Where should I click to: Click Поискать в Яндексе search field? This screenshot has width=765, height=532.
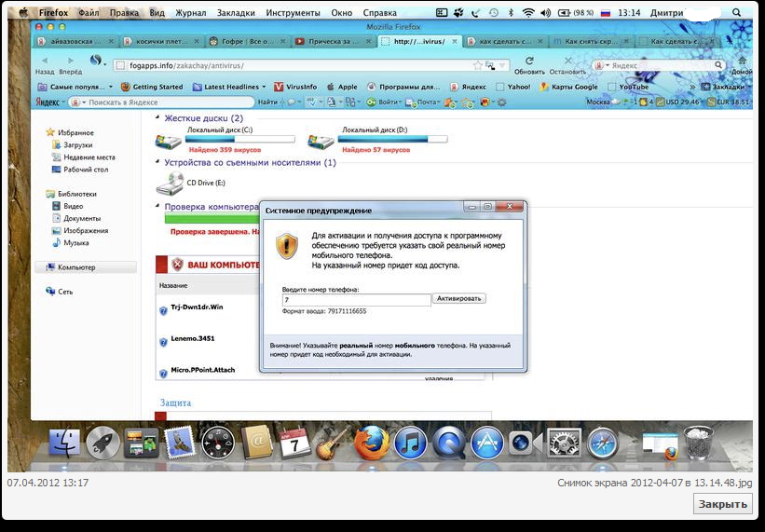point(161,102)
